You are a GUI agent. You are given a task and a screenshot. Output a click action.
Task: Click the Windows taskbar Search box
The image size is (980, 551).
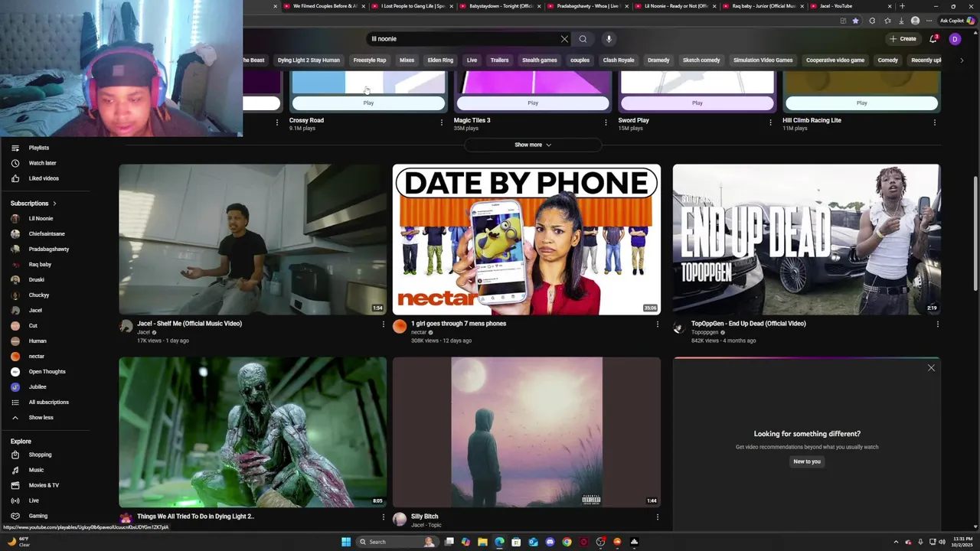(397, 542)
